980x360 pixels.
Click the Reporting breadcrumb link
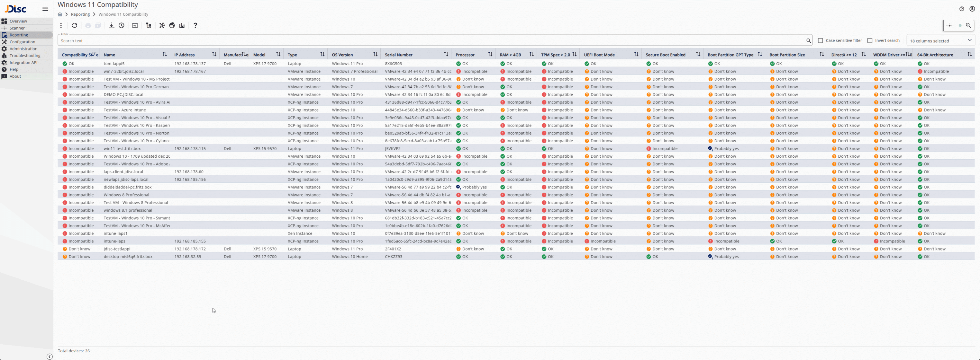pyautogui.click(x=80, y=14)
